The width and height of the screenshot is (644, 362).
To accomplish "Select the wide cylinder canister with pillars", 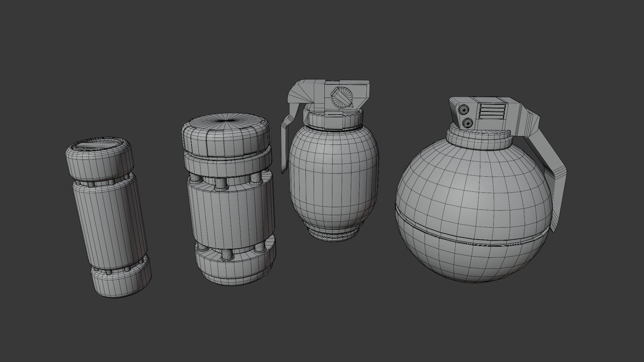I will coord(229,199).
